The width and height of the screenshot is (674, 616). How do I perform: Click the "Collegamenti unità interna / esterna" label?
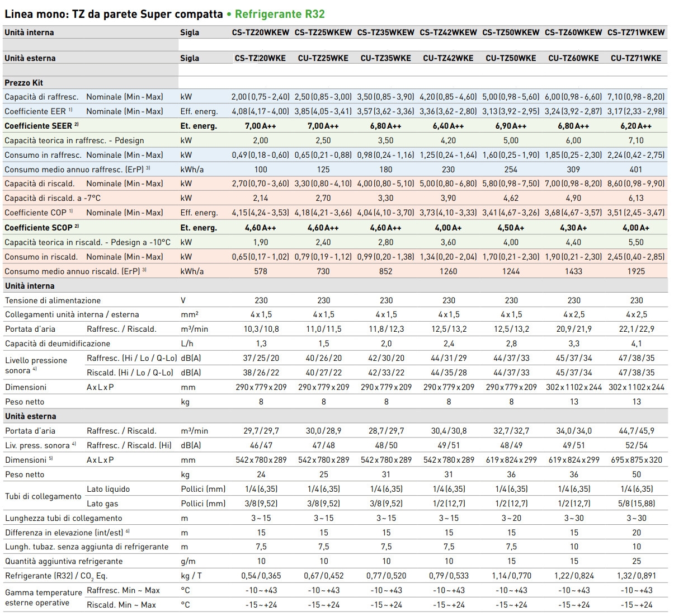tap(72, 314)
